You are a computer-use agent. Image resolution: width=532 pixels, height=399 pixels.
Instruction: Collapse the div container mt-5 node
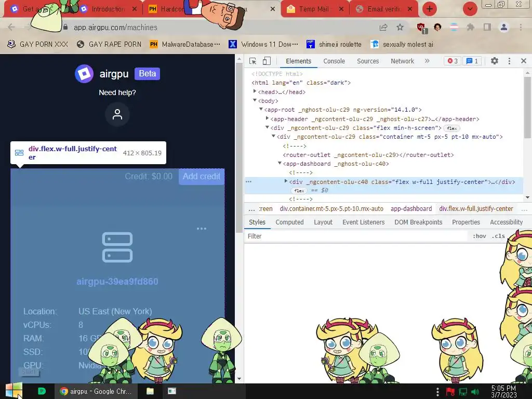273,137
